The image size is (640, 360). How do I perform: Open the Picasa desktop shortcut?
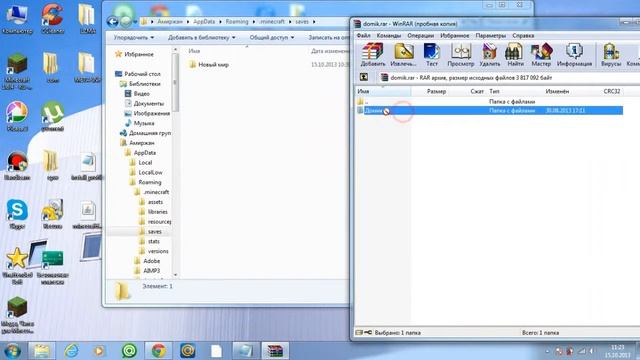17,117
